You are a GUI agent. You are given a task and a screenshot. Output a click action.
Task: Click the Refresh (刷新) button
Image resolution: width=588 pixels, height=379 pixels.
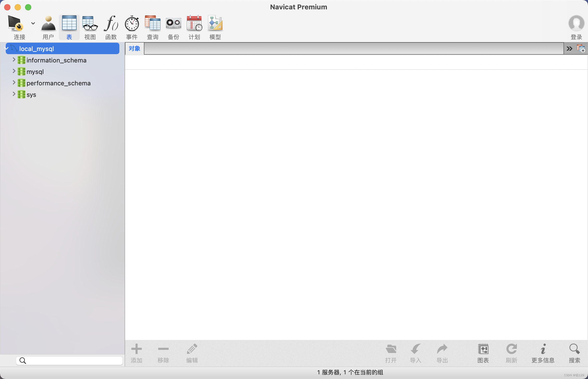[x=511, y=353]
